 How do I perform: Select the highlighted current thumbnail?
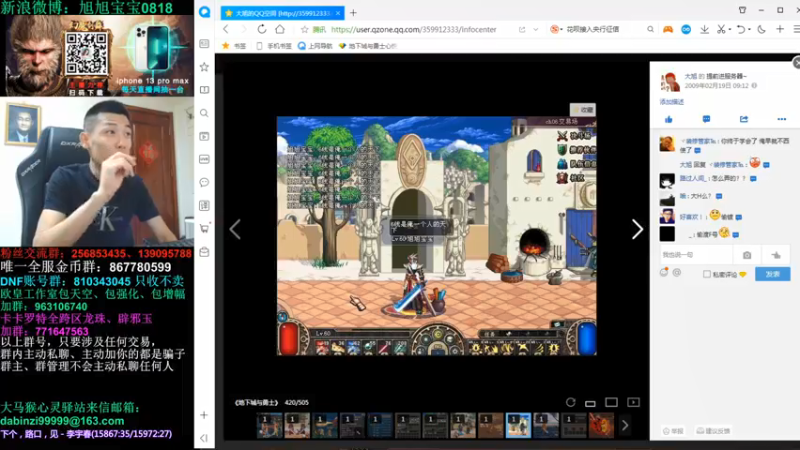pyautogui.click(x=518, y=426)
